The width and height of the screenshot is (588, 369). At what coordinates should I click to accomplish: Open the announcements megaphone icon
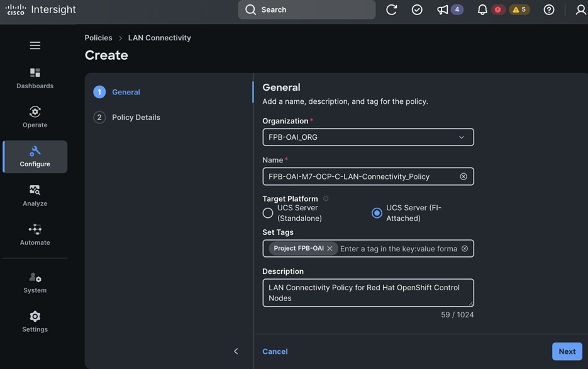[443, 9]
